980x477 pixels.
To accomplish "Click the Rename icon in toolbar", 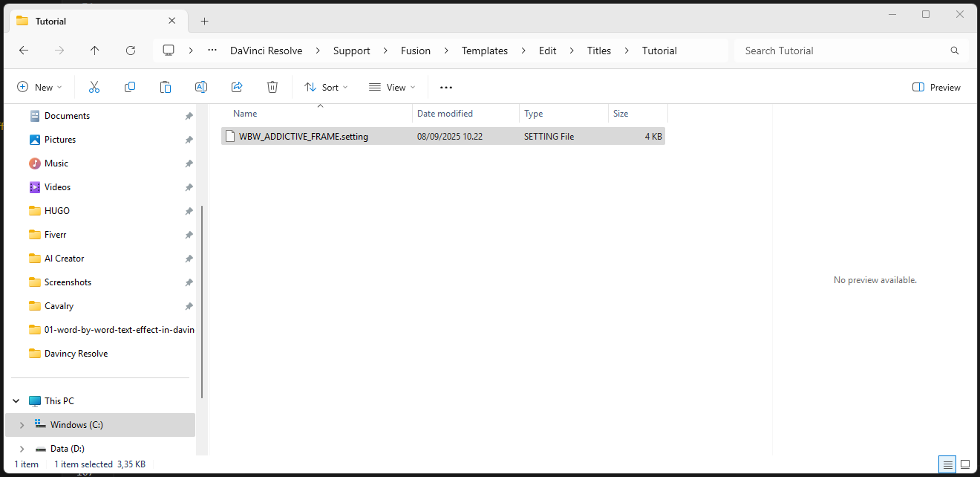I will click(x=200, y=88).
